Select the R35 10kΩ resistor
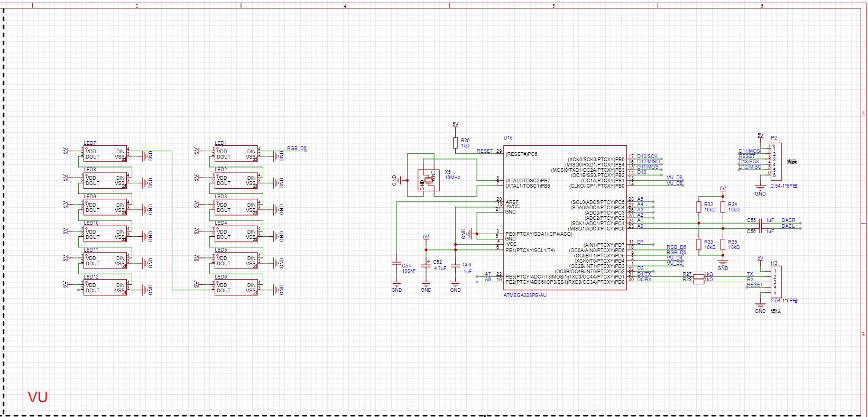This screenshot has width=868, height=417. click(x=723, y=244)
